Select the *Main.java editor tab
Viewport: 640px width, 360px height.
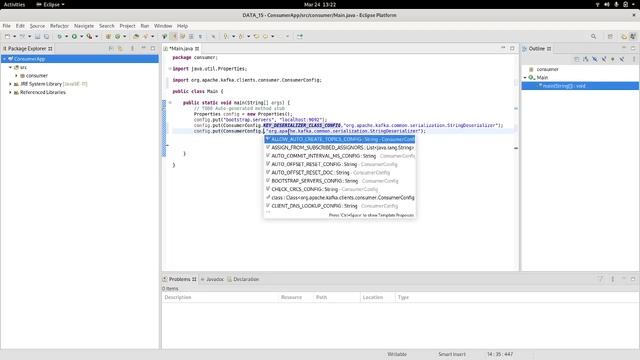(181, 48)
